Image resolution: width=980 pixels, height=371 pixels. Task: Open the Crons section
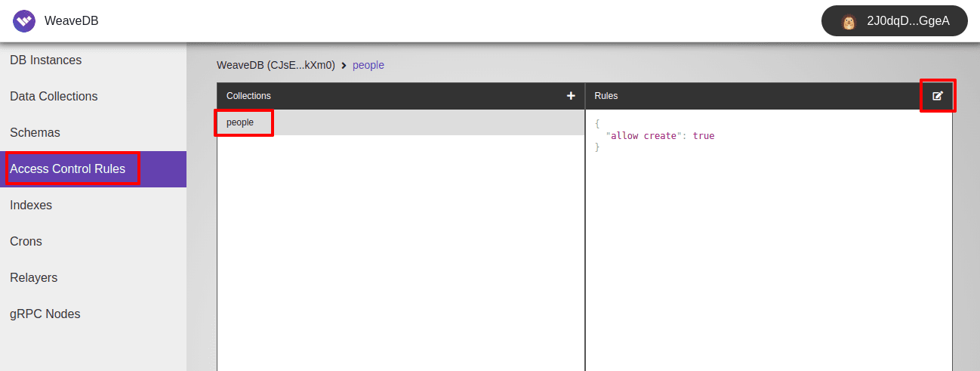26,242
